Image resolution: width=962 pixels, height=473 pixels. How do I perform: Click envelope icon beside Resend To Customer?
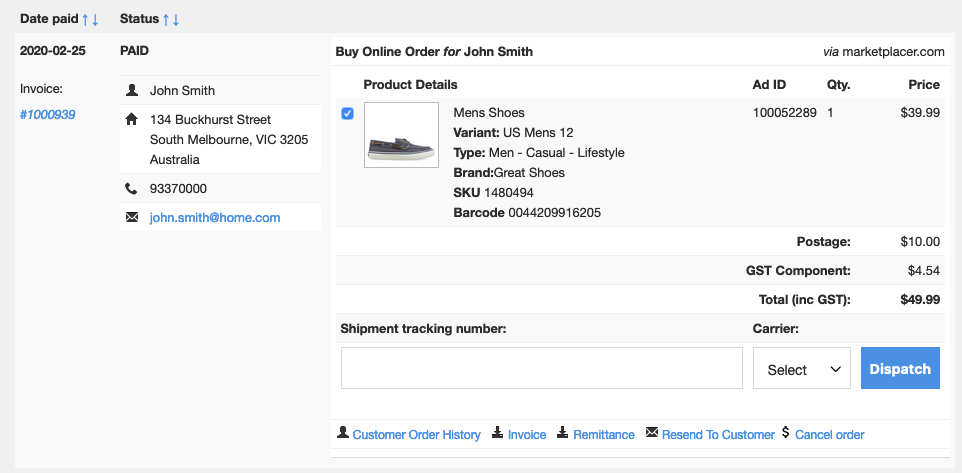click(x=652, y=433)
